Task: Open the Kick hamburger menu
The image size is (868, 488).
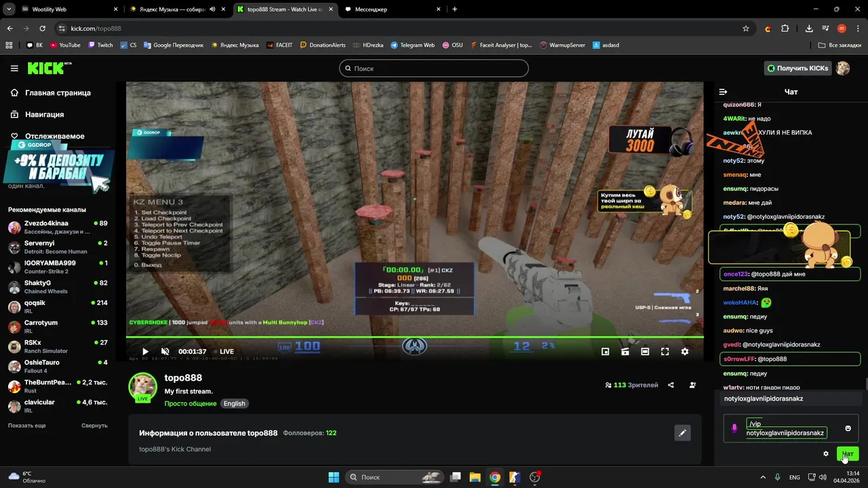Action: pos(14,68)
